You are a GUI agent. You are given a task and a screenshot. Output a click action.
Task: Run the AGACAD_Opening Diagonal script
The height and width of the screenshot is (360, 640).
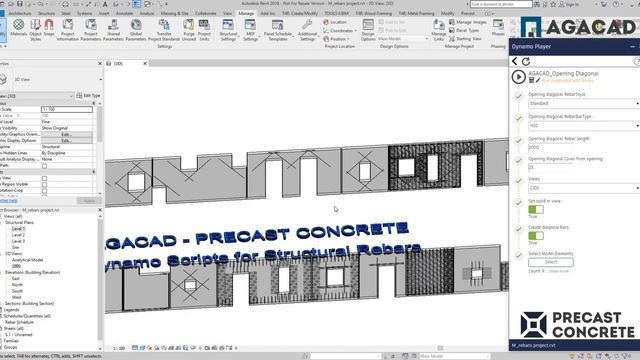pos(518,77)
